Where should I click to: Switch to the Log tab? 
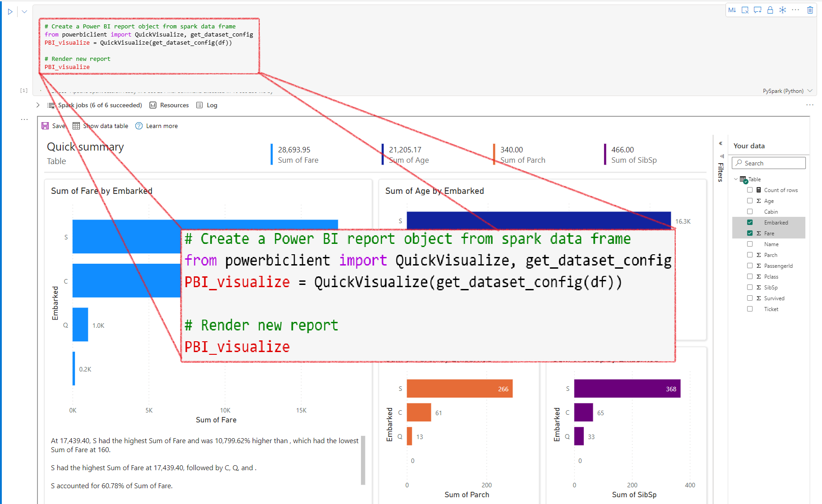coord(207,105)
